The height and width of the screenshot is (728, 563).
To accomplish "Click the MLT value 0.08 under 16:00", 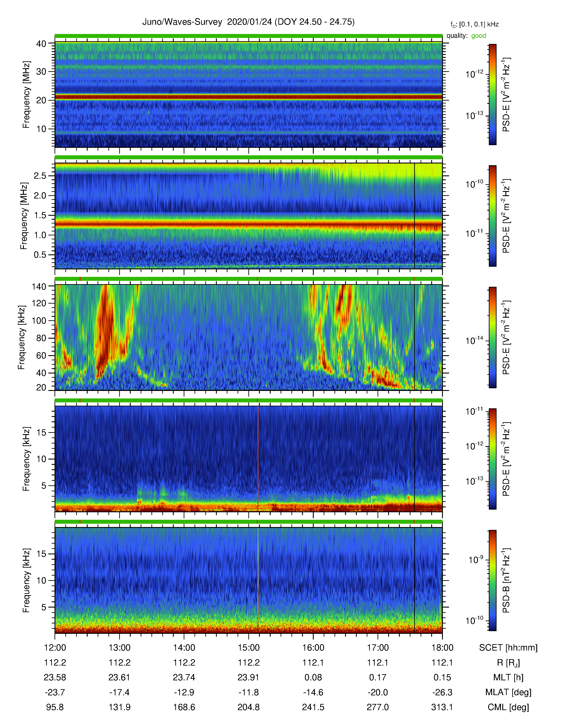I will pyautogui.click(x=313, y=677).
